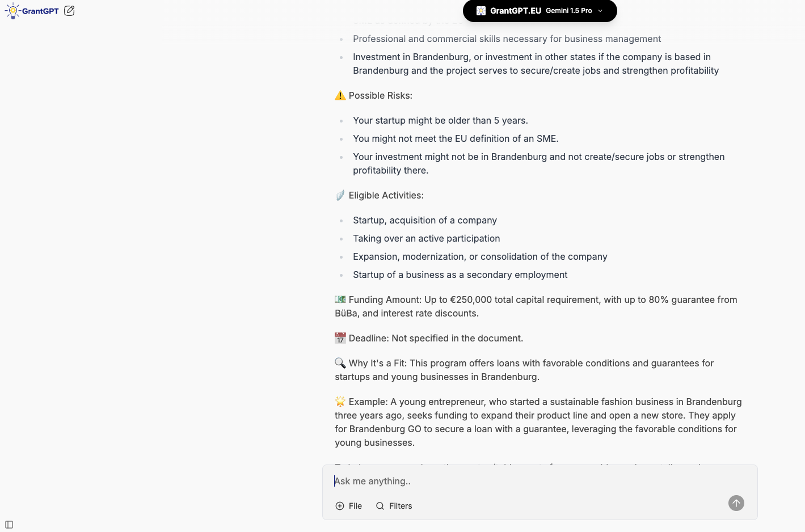Click the feather emoji beside Eligible Activities
805x532 pixels.
340,195
